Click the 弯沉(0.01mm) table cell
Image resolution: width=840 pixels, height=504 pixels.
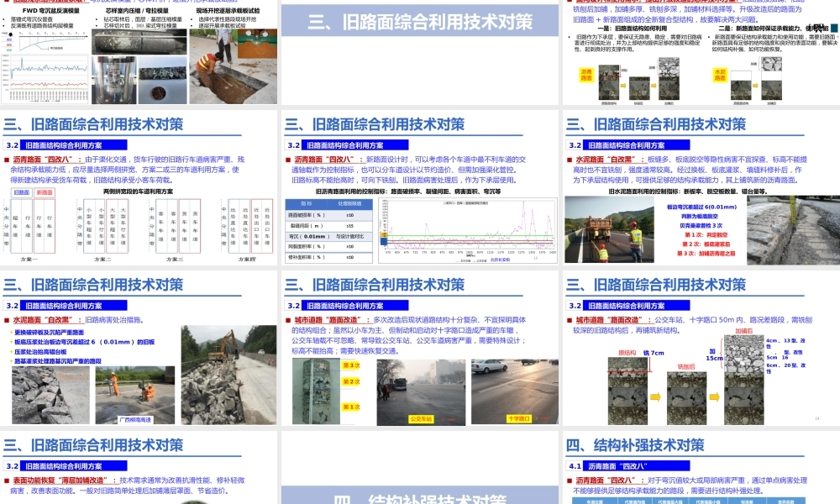[x=307, y=236]
